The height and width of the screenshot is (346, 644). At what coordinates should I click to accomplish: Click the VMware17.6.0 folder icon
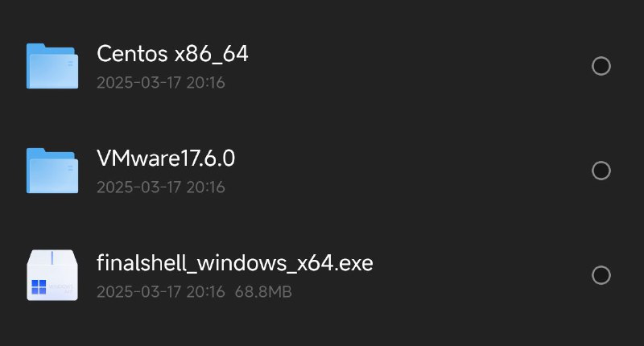(x=52, y=171)
